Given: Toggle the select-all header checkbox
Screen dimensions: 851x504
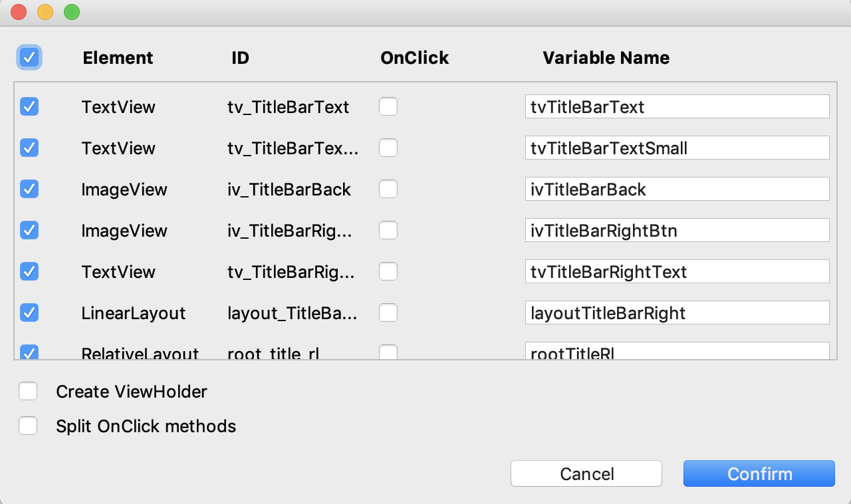Looking at the screenshot, I should pos(29,58).
